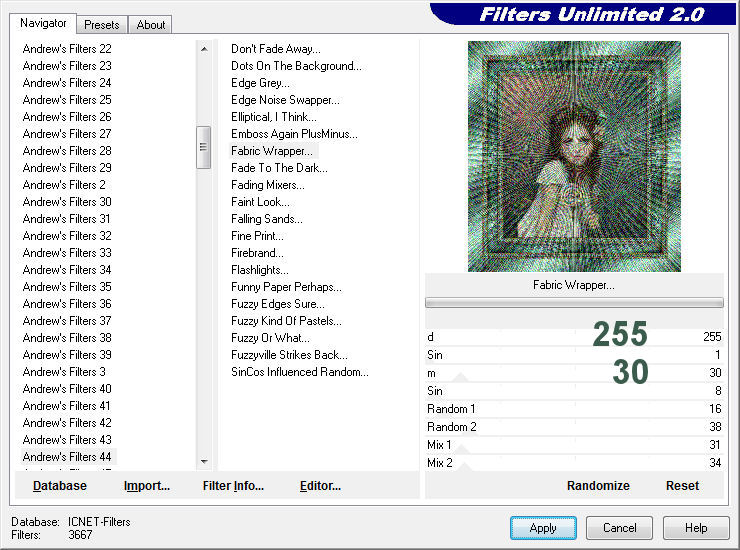Image resolution: width=740 pixels, height=550 pixels.
Task: Adjust the Mix 2 slider
Action: pyautogui.click(x=574, y=463)
